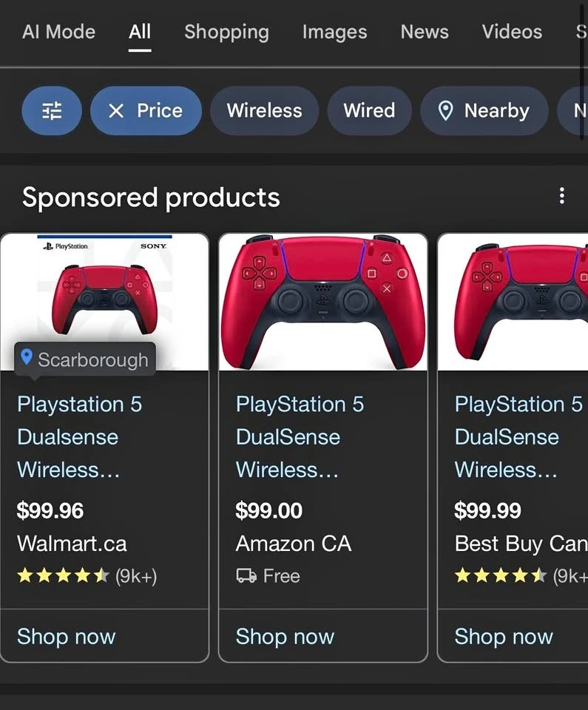Click Amazon red controller product image
The height and width of the screenshot is (710, 588).
pyautogui.click(x=323, y=302)
